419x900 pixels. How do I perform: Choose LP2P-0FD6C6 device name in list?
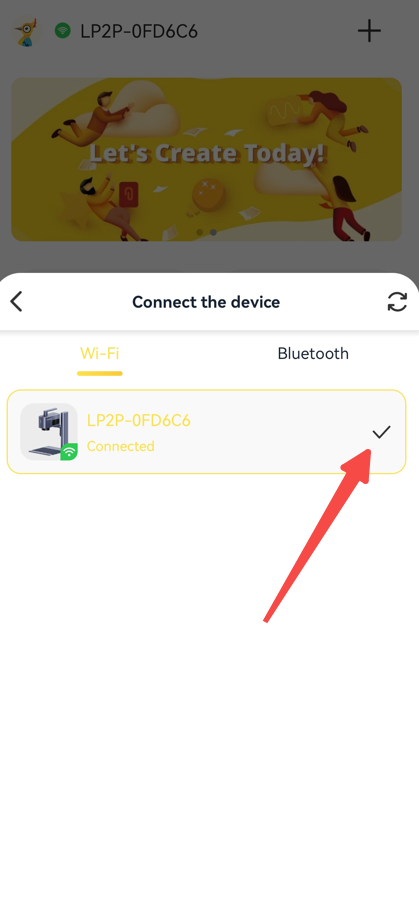pyautogui.click(x=138, y=420)
